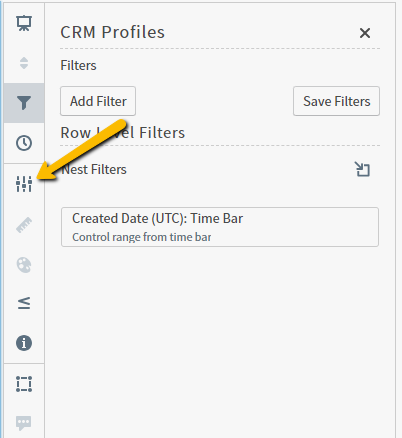This screenshot has width=402, height=438.
Task: Click the Nest Filters import arrow icon
Action: coord(362,169)
